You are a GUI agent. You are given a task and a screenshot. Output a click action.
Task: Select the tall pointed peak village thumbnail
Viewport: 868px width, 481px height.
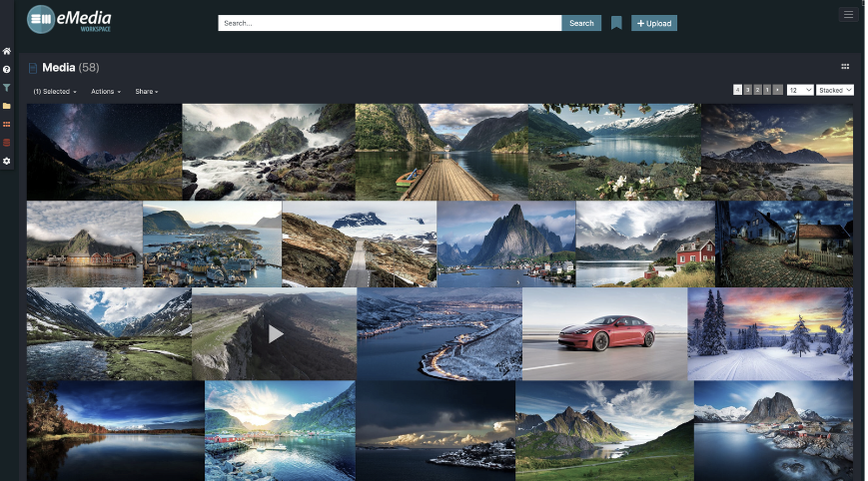(x=506, y=243)
